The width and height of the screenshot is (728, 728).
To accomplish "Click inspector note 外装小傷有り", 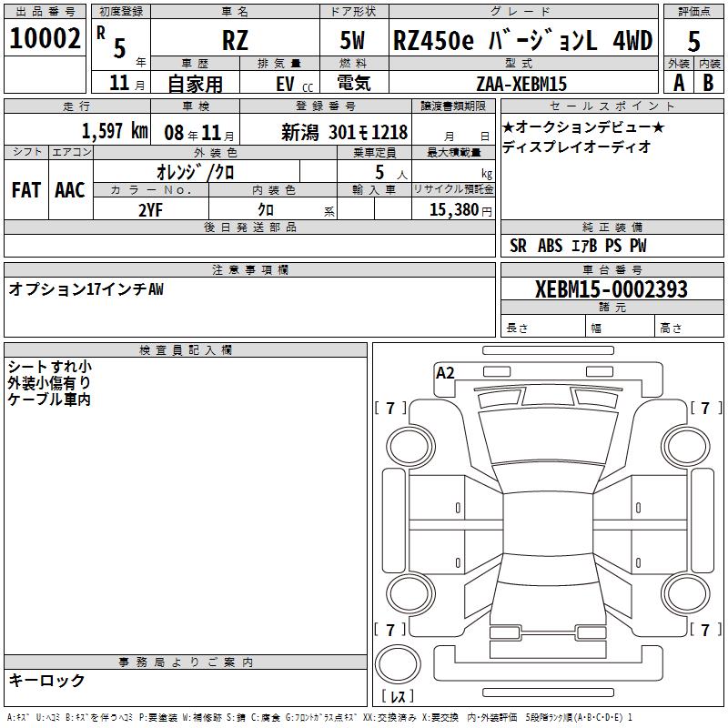I will 49,383.
